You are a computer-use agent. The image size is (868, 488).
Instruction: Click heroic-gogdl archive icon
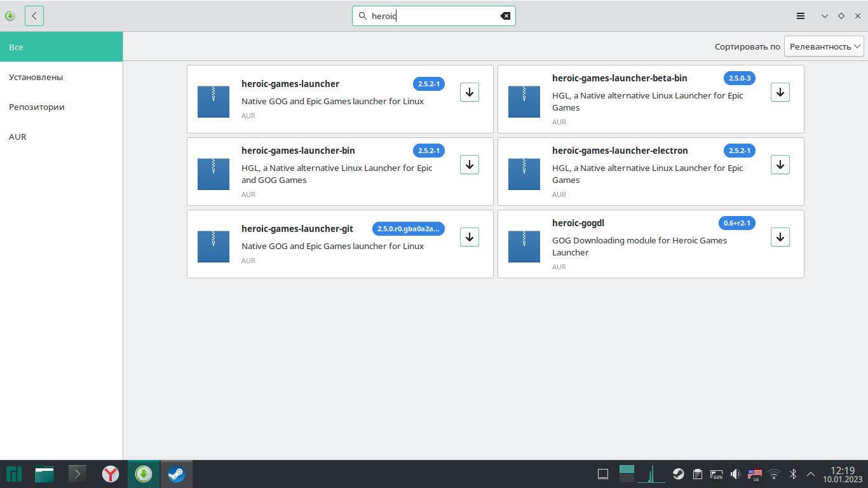(524, 247)
